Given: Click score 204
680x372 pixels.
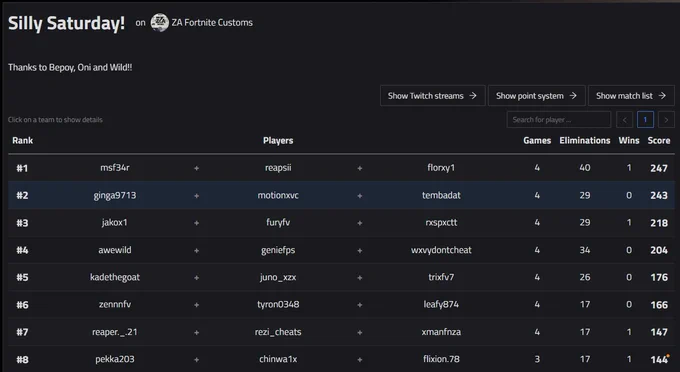Looking at the screenshot, I should [x=659, y=250].
